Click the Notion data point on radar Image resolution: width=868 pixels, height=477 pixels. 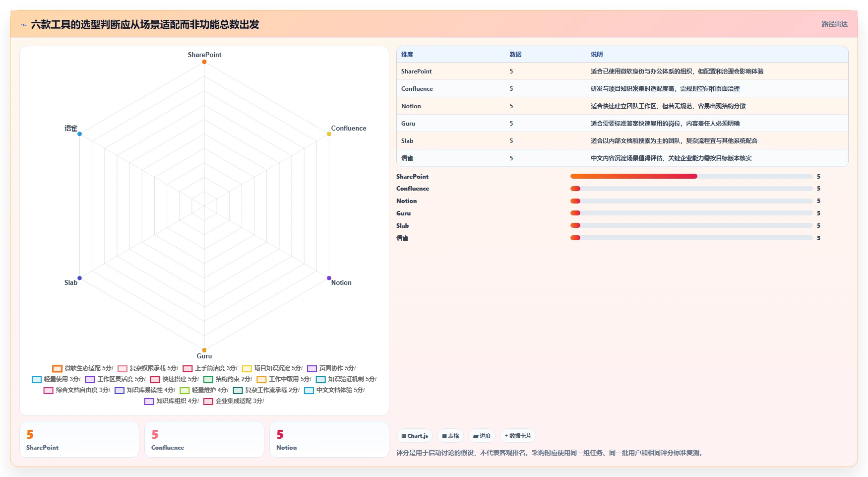click(329, 278)
